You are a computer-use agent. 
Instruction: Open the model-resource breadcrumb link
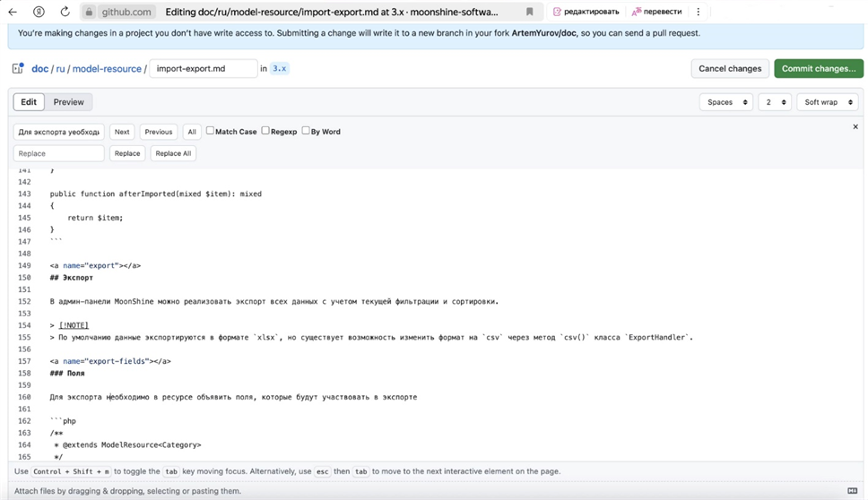point(107,69)
